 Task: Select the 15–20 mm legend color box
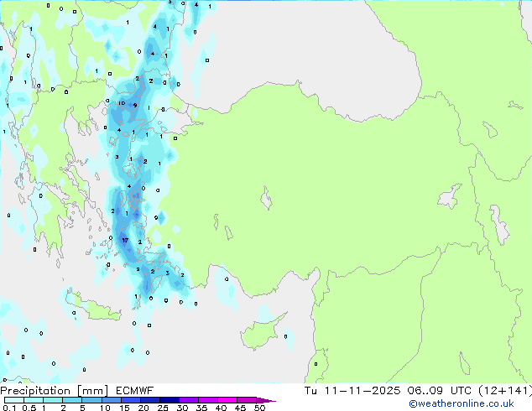click(131, 400)
